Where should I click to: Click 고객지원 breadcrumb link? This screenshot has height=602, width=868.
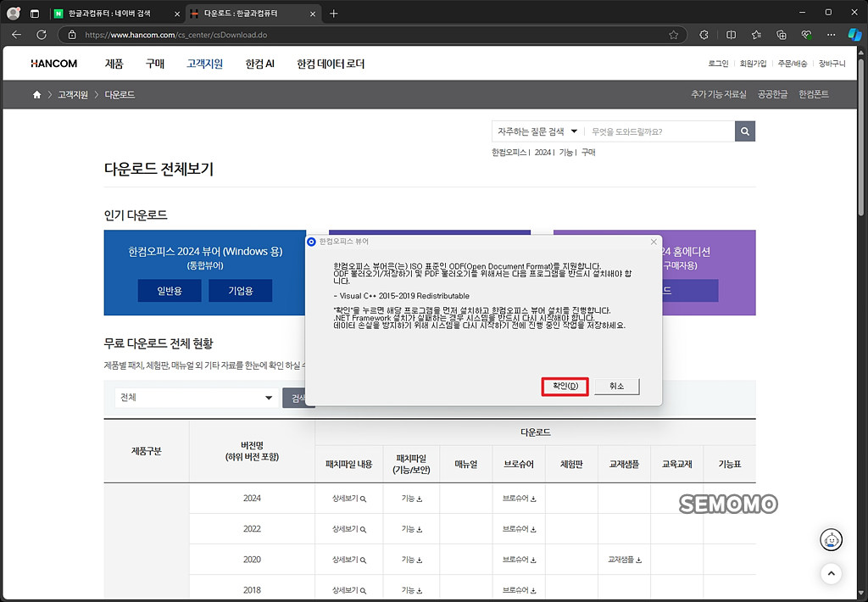73,95
